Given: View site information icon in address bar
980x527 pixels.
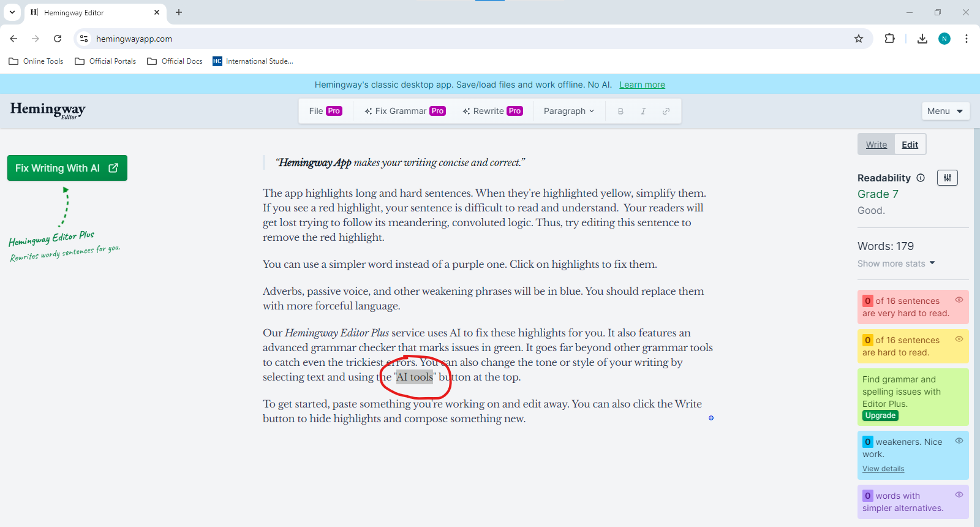Looking at the screenshot, I should 84,39.
